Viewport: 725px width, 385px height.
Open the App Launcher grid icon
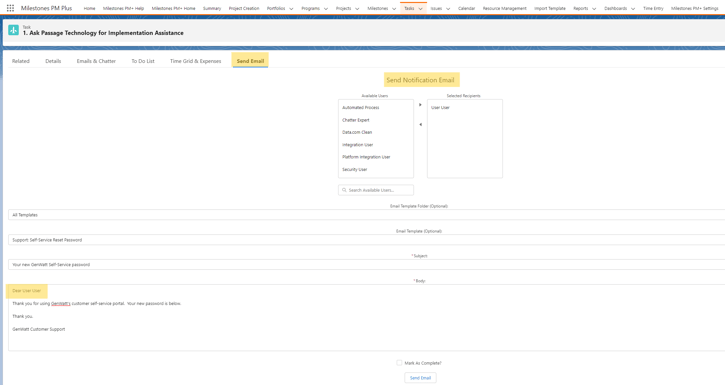click(x=10, y=8)
